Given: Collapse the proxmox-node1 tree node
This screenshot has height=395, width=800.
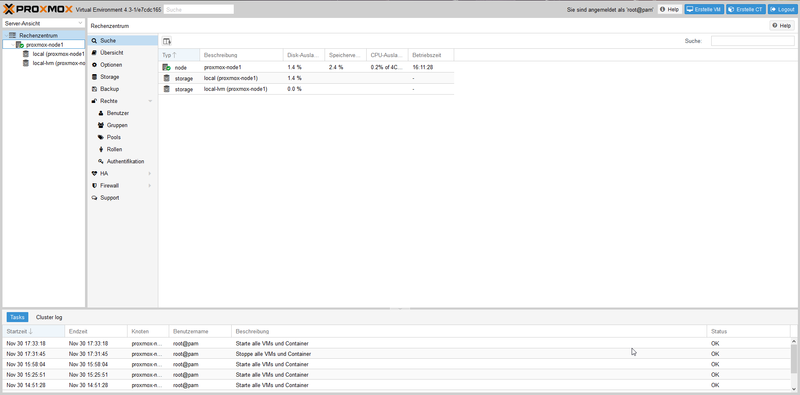Looking at the screenshot, I should click(13, 45).
